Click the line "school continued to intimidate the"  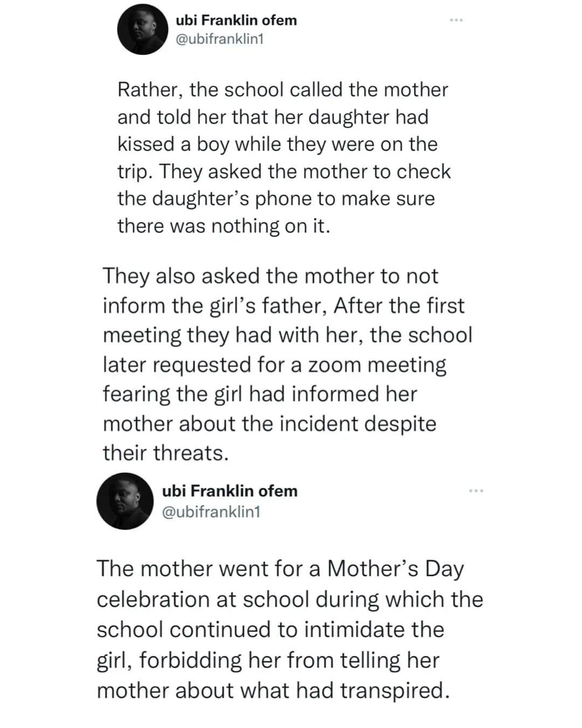click(270, 629)
